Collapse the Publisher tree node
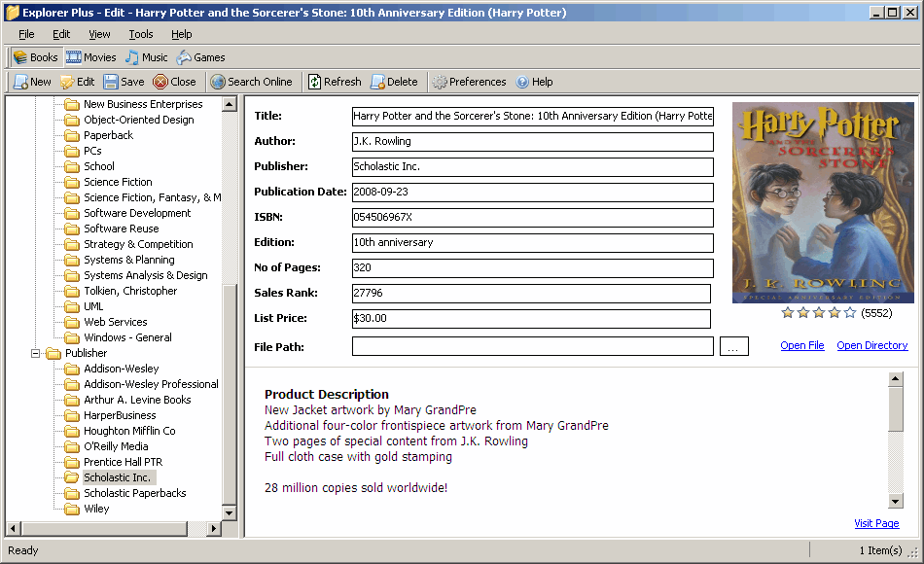924x564 pixels. point(35,354)
